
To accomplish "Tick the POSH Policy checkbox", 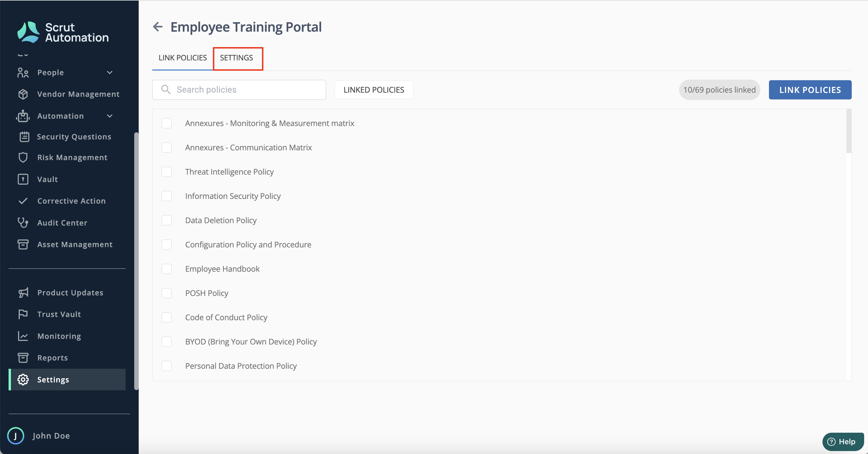I will 166,293.
